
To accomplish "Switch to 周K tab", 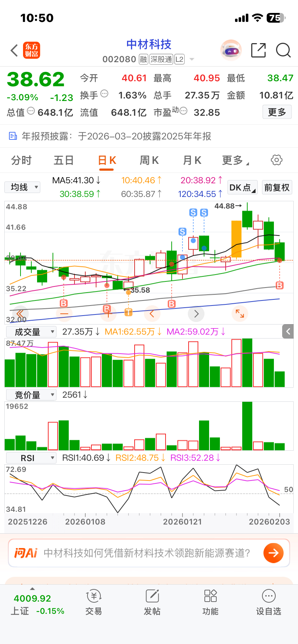I will pyautogui.click(x=149, y=160).
